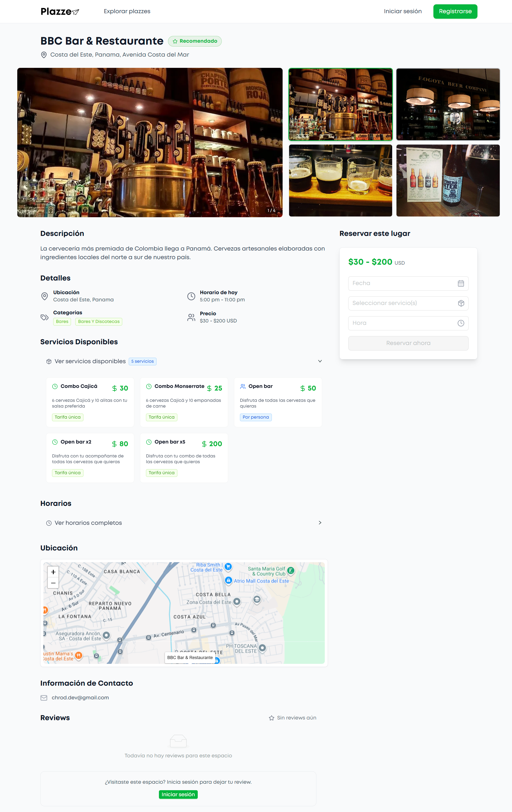Click the chevron on services accordion
This screenshot has height=812, width=512.
point(320,361)
